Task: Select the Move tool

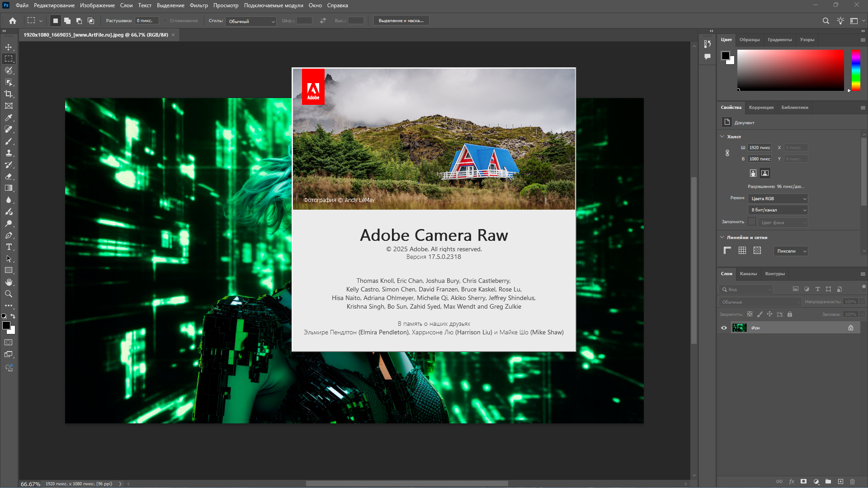Action: [9, 47]
